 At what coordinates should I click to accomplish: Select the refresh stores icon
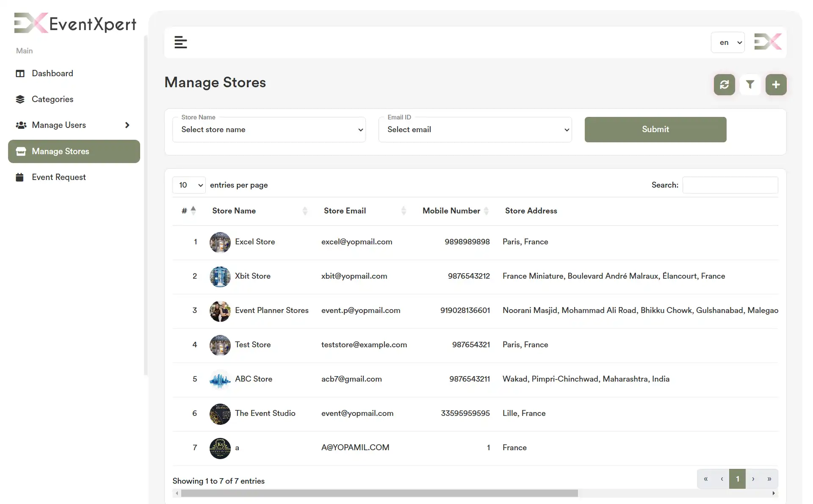[x=724, y=85]
